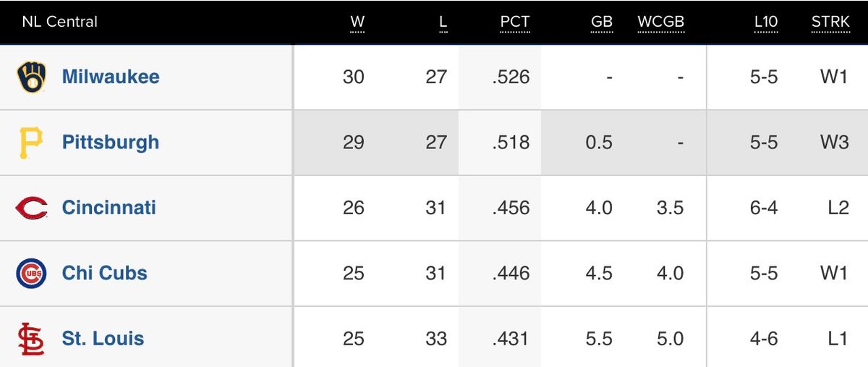The height and width of the screenshot is (367, 868).
Task: Select Pittsburgh's W3 streak cell
Action: [834, 142]
